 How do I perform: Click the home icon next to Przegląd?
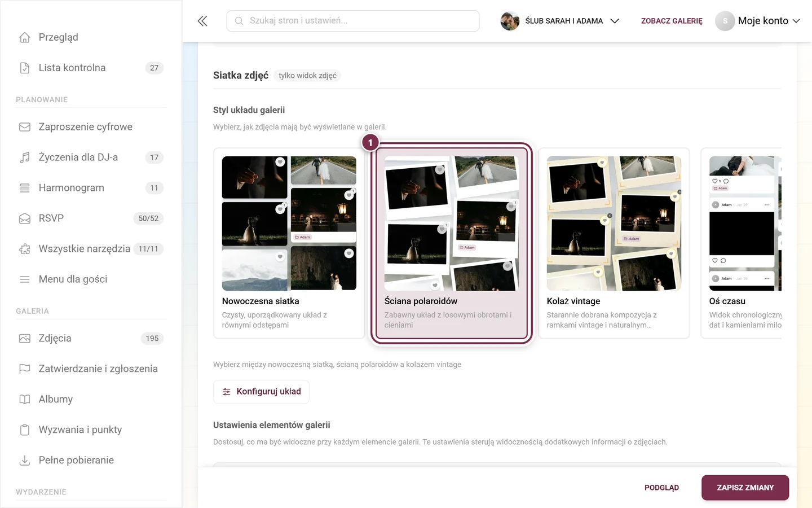[x=25, y=37]
